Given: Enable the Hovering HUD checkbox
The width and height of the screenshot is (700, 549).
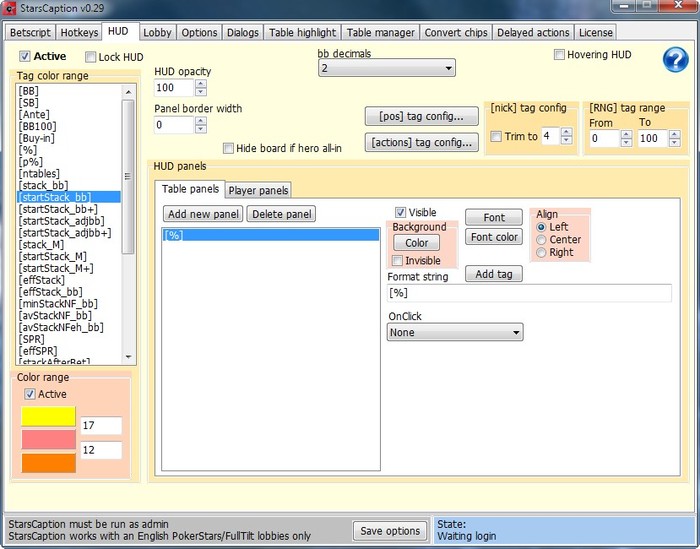Looking at the screenshot, I should pyautogui.click(x=559, y=55).
